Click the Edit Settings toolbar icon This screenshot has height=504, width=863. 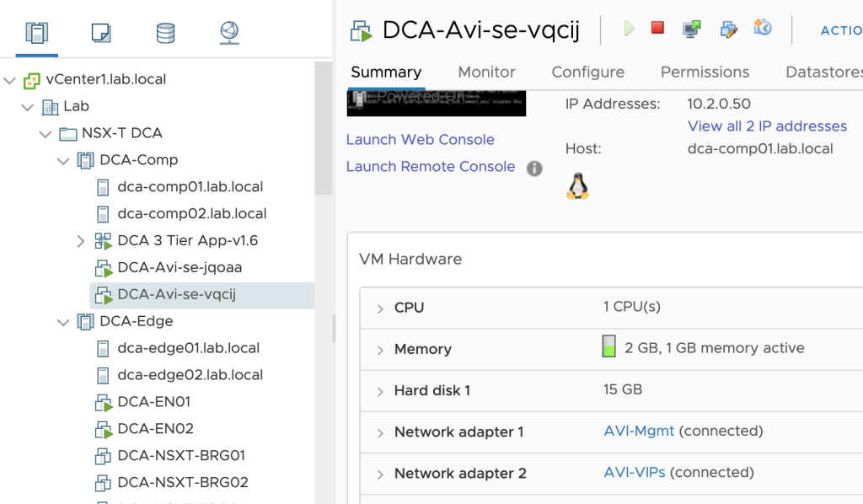tap(729, 29)
